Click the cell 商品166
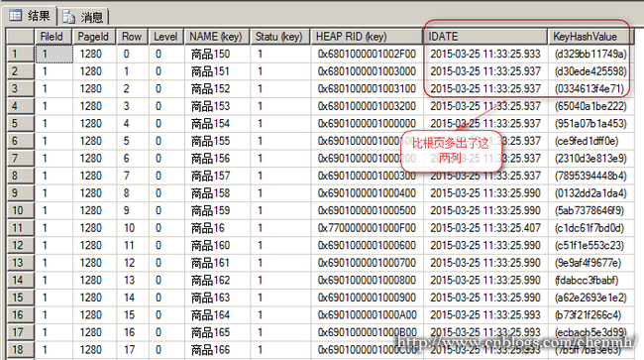Image resolution: width=644 pixels, height=360 pixels. pyautogui.click(x=217, y=350)
